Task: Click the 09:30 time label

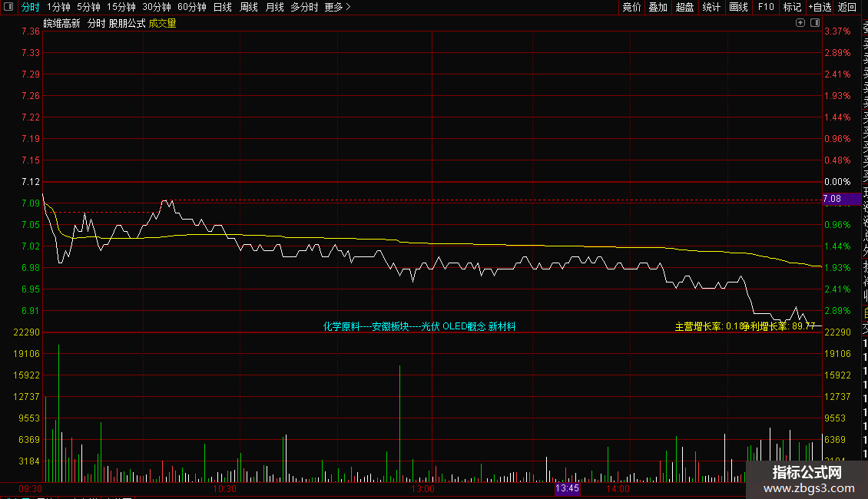Action: (31, 489)
